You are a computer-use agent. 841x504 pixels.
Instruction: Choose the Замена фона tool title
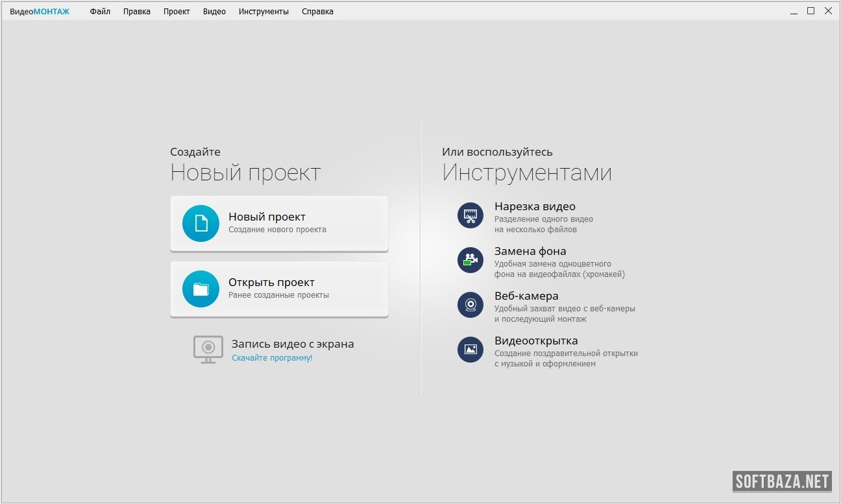pos(530,251)
